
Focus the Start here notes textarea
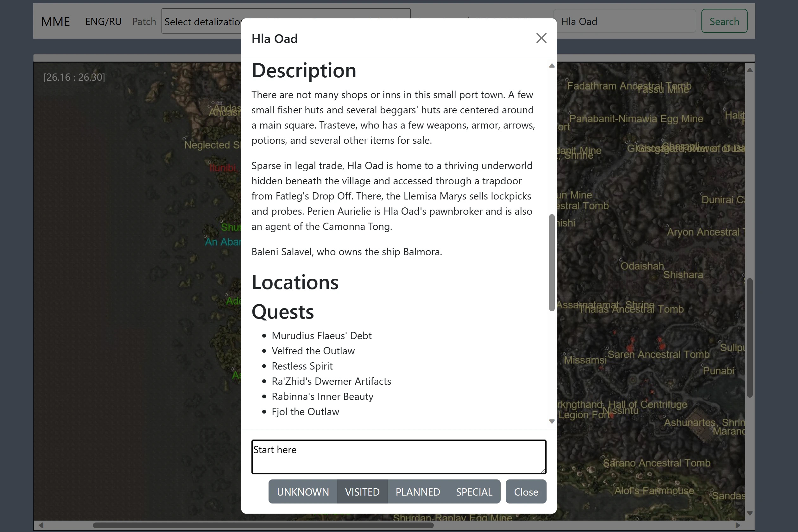[398, 457]
